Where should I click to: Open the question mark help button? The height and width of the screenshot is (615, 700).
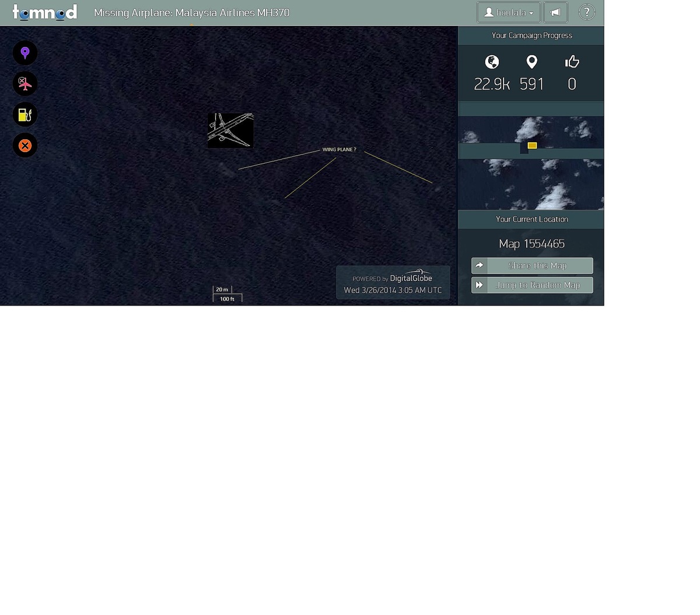586,12
